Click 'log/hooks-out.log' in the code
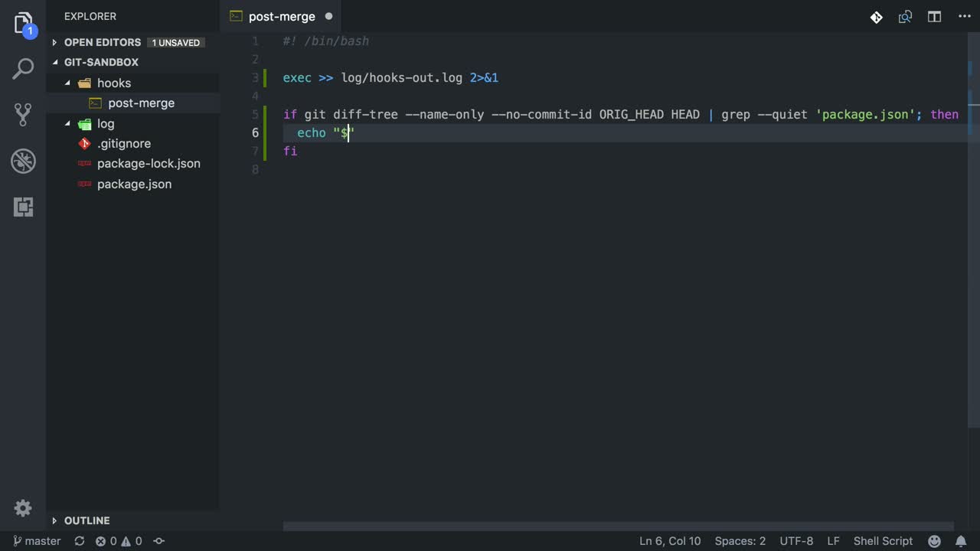The image size is (980, 551). pyautogui.click(x=402, y=77)
